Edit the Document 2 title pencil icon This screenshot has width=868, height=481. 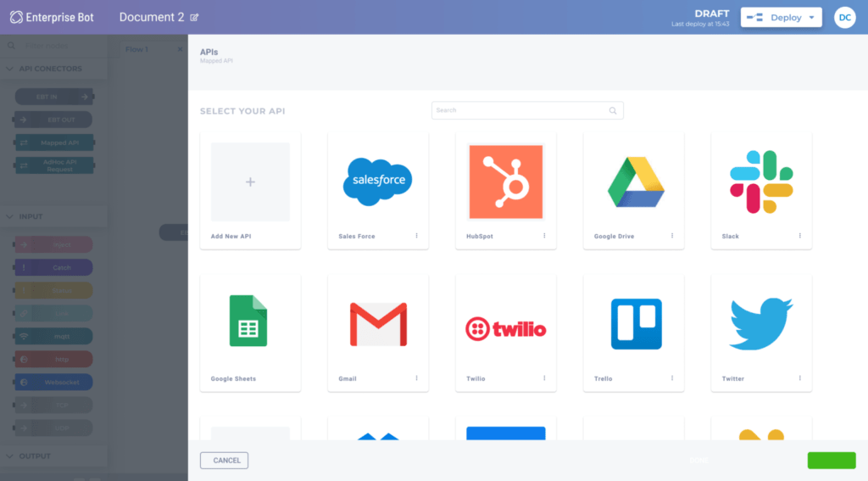tap(195, 18)
